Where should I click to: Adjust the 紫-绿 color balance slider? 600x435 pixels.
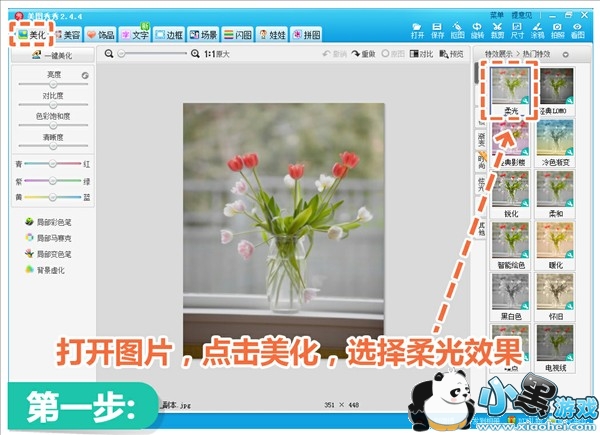point(53,181)
